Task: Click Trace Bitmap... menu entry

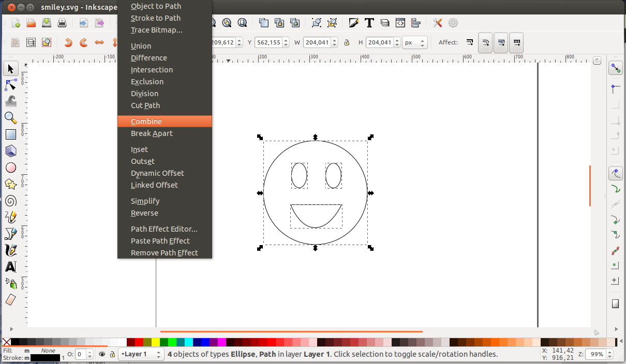Action: click(156, 30)
